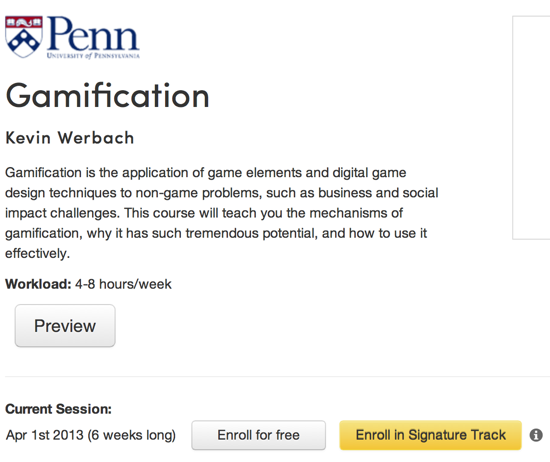Click the Penn shield crest logo
The image size is (550, 462).
24,36
